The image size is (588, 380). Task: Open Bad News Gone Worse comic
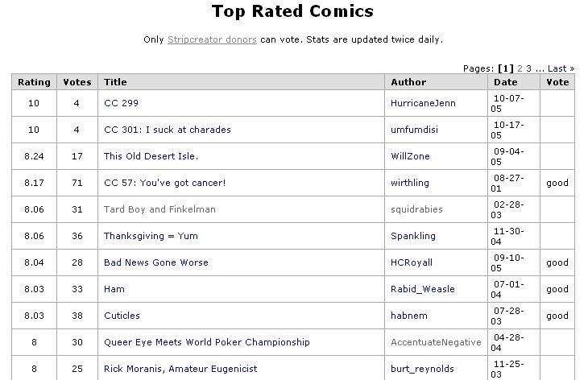click(x=155, y=262)
